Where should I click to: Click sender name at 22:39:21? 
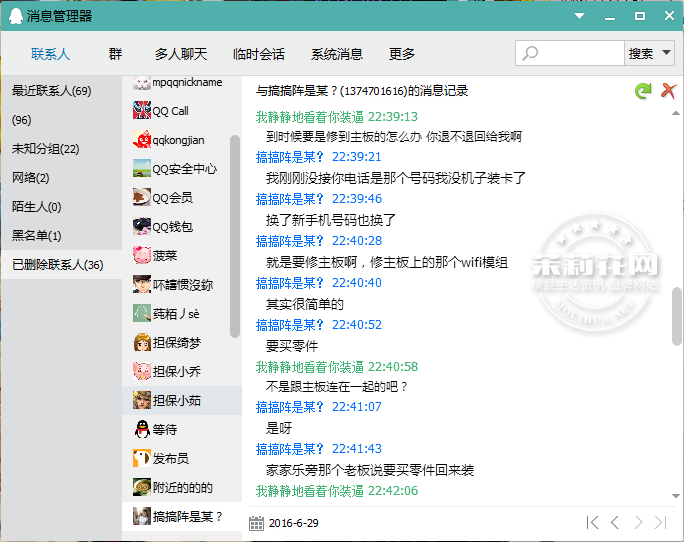point(290,157)
